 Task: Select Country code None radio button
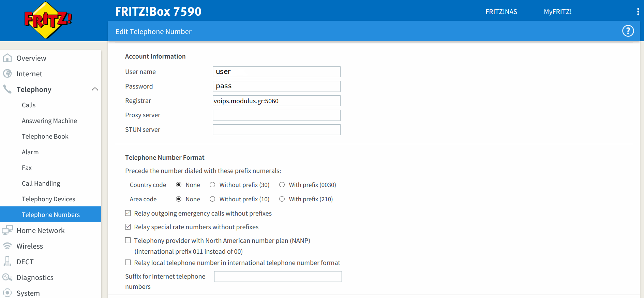(x=179, y=185)
